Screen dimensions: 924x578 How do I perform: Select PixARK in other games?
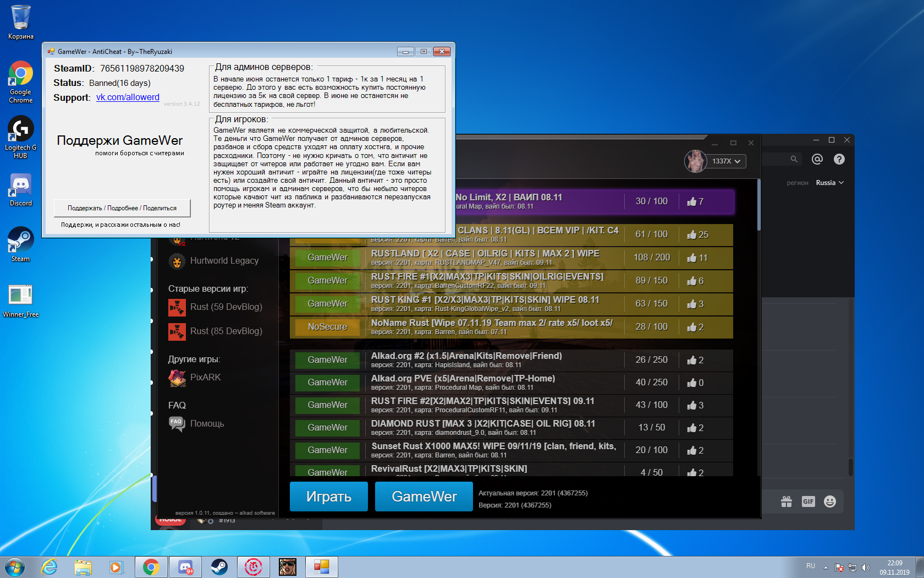[205, 378]
